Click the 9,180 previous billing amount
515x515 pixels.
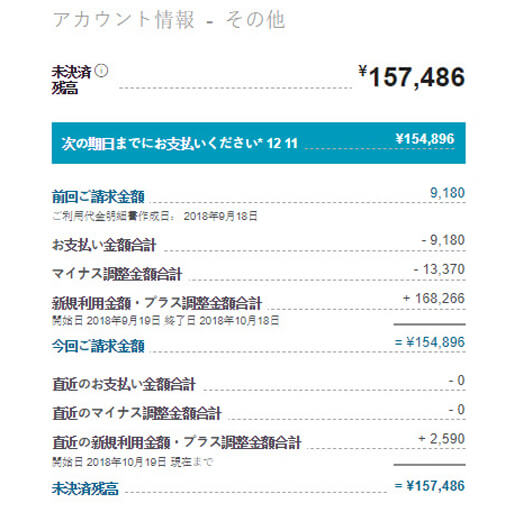[x=447, y=193]
